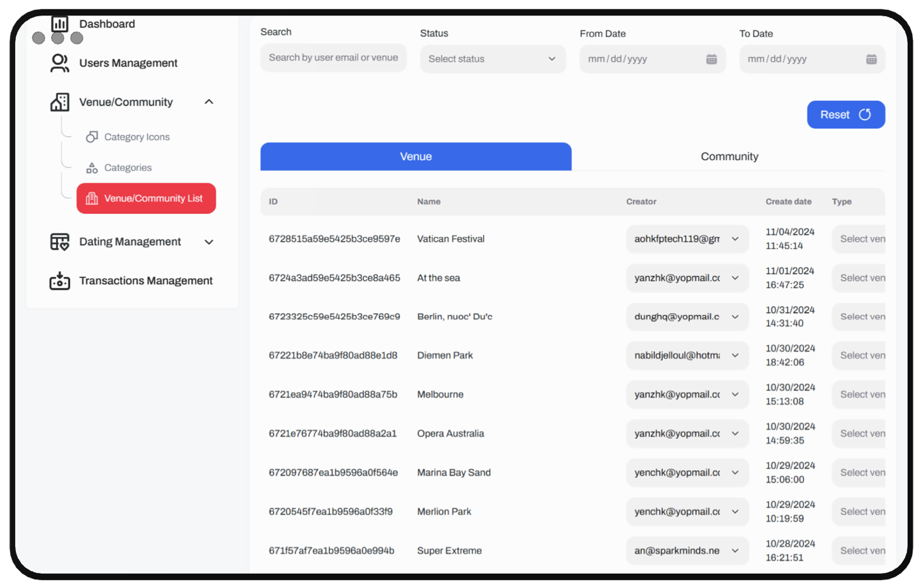Click the Users Management people icon
Screen dimensions: 924x588
(x=60, y=63)
